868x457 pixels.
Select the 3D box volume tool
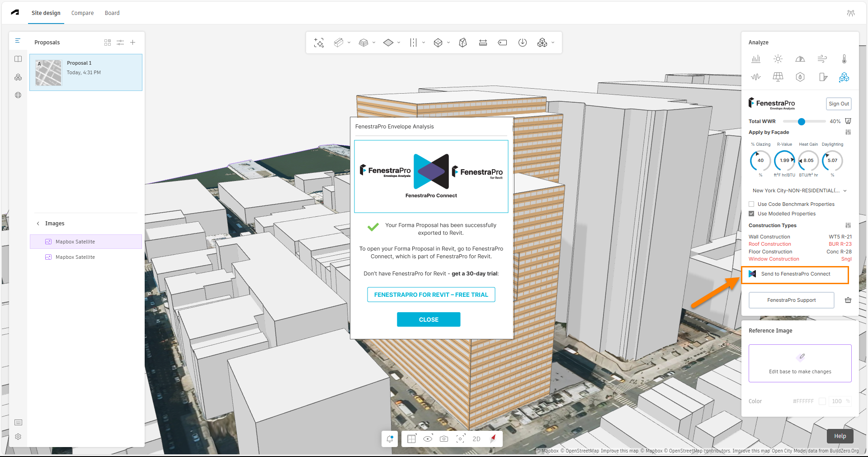[438, 43]
